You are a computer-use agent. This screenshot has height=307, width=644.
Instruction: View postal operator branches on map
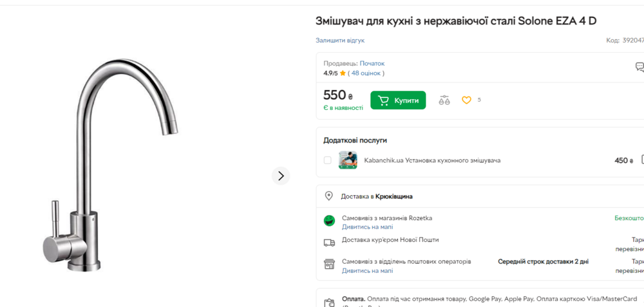pyautogui.click(x=367, y=271)
